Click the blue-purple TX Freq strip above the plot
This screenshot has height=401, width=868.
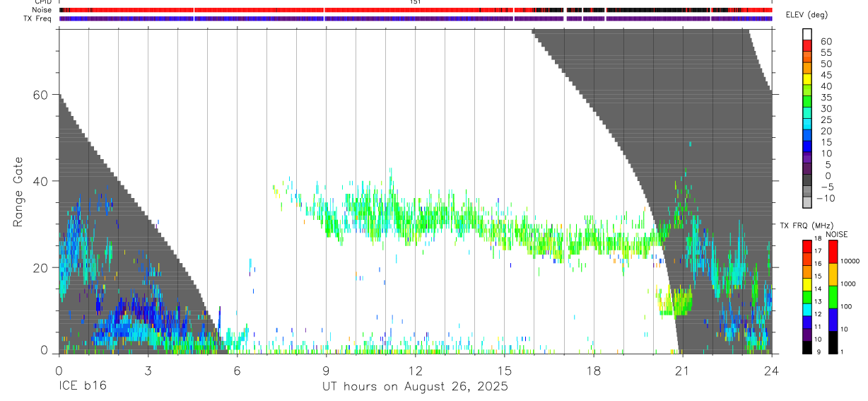416,18
